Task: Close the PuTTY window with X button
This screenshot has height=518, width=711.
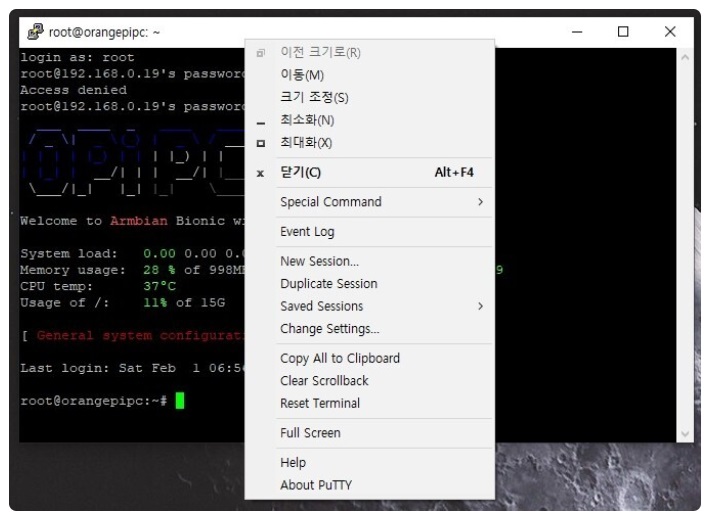Action: (670, 32)
